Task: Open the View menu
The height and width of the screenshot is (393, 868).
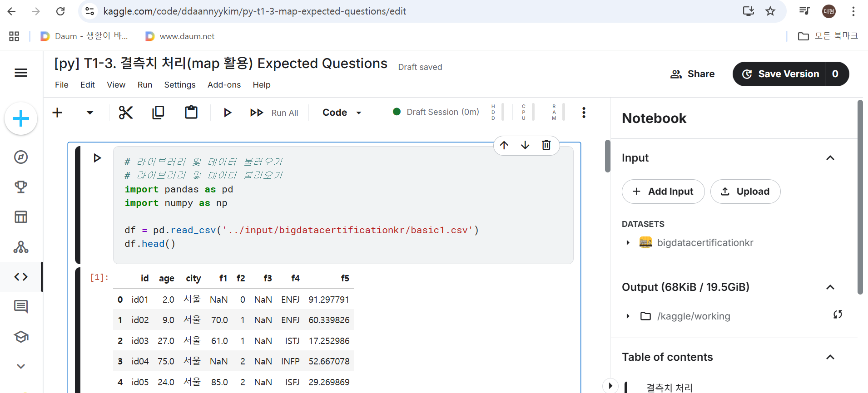Action: point(116,85)
